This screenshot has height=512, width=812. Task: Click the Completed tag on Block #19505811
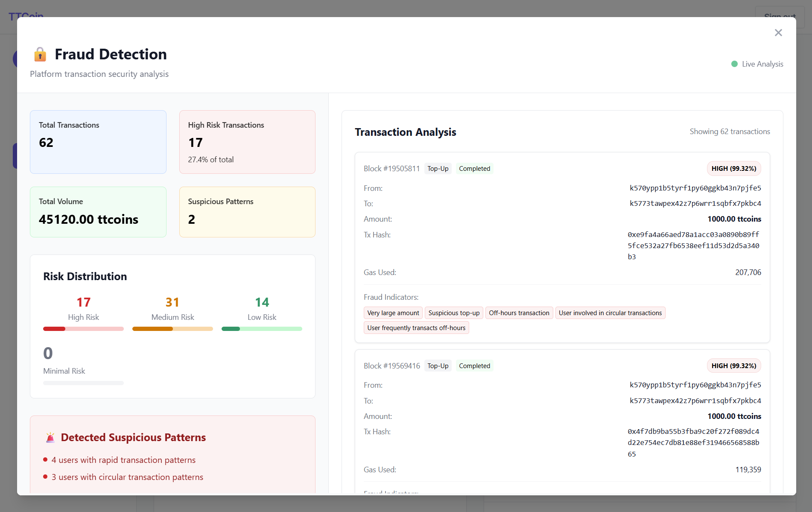click(474, 169)
